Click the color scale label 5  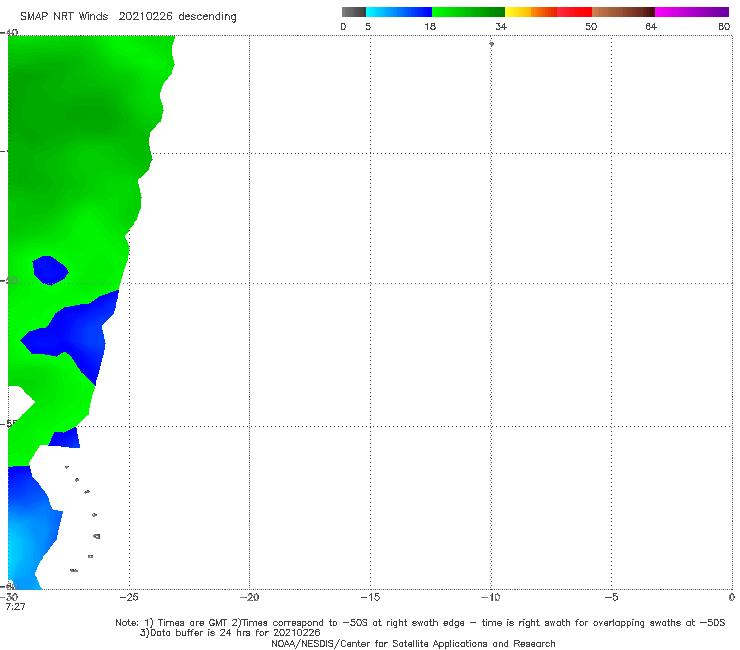click(x=368, y=27)
